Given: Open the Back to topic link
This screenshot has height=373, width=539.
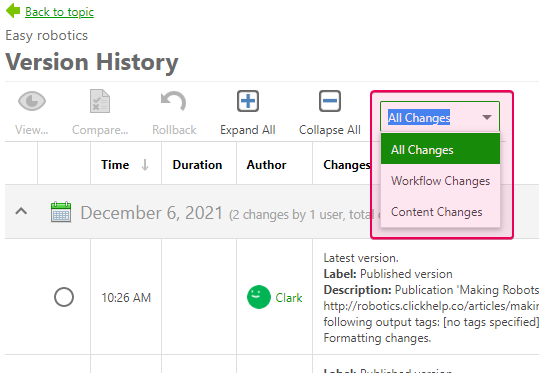Looking at the screenshot, I should [x=59, y=12].
